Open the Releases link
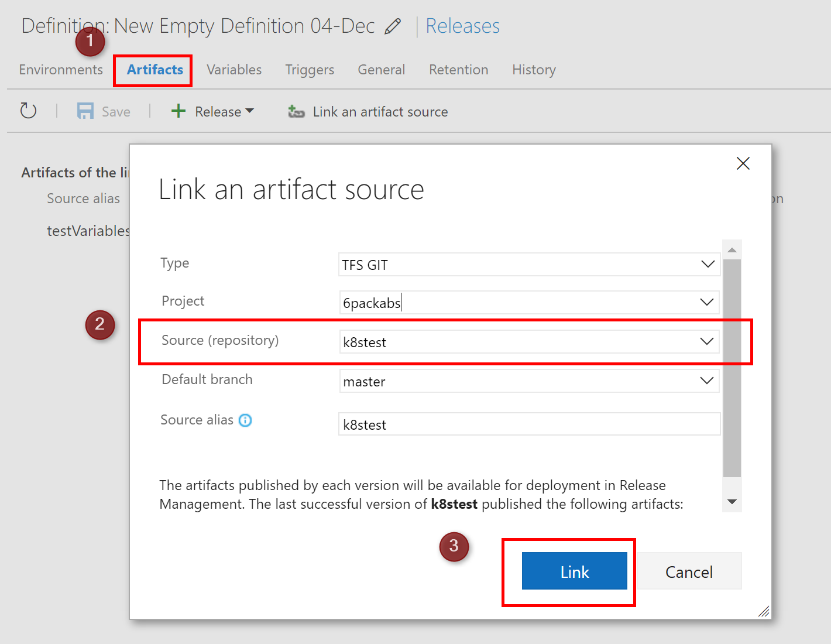The width and height of the screenshot is (831, 644). pyautogui.click(x=462, y=26)
